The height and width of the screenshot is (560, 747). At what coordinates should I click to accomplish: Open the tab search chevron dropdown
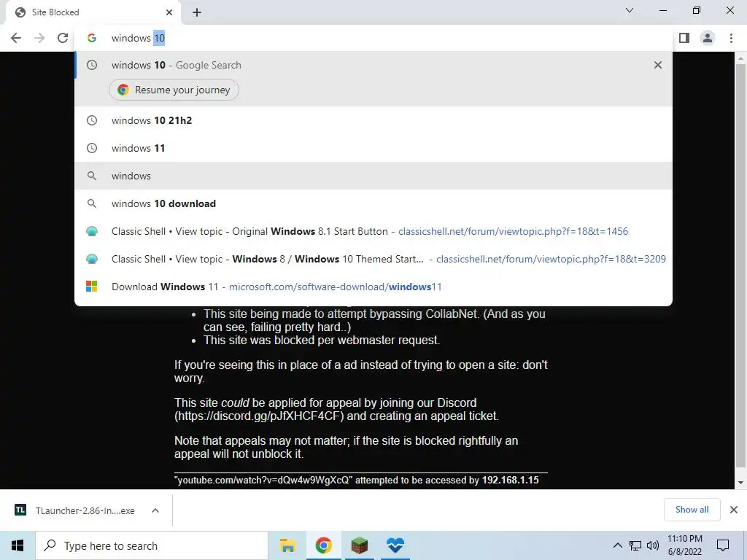630,10
